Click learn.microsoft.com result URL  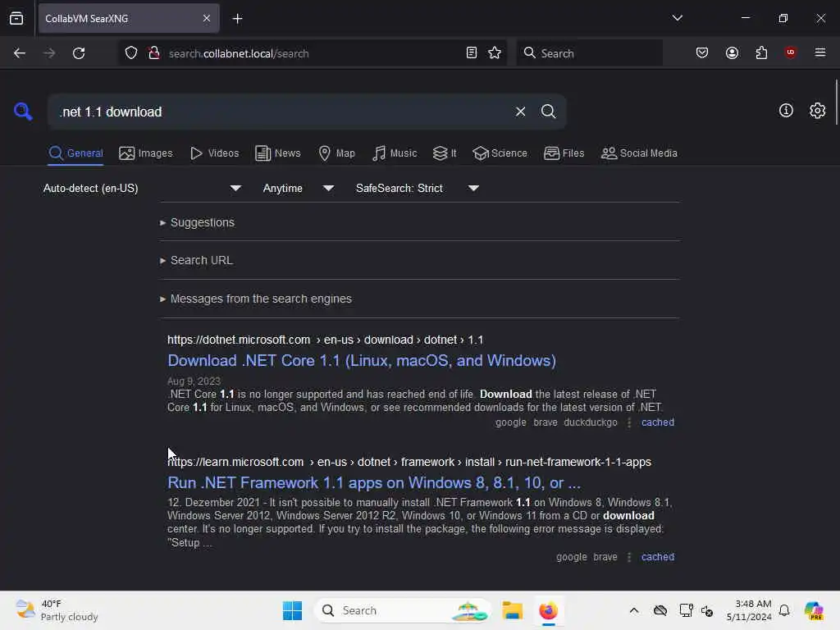409,462
